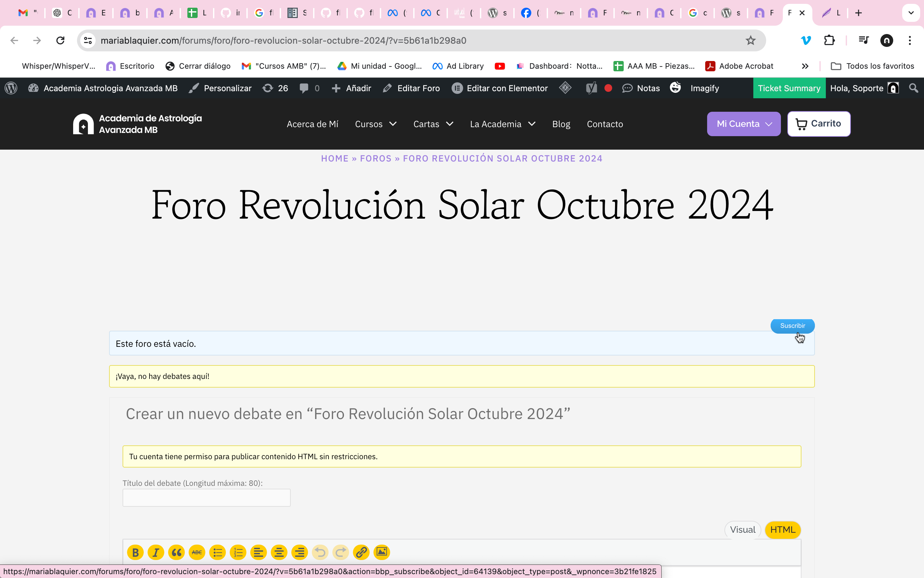924x578 pixels.
Task: Open the 26 pending updates
Action: tap(275, 88)
